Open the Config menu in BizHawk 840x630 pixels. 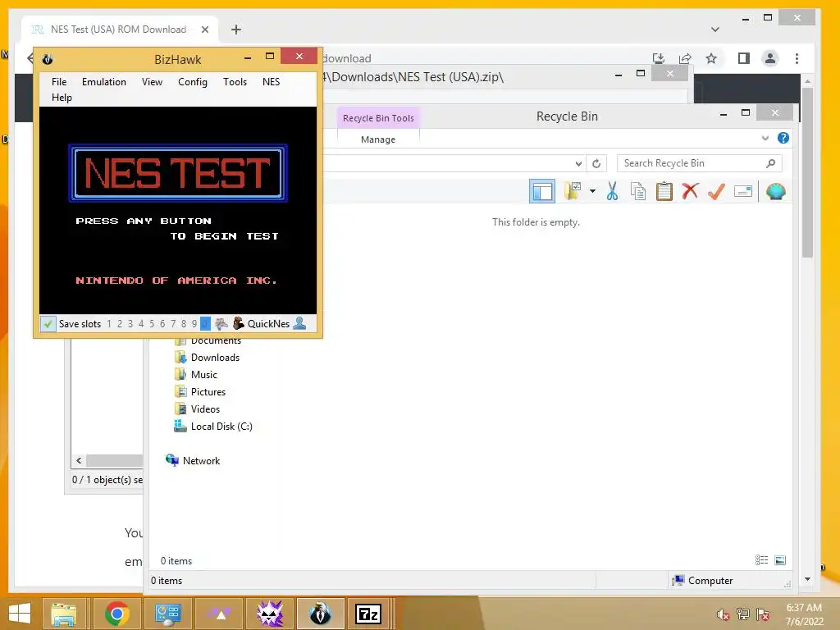(x=192, y=82)
